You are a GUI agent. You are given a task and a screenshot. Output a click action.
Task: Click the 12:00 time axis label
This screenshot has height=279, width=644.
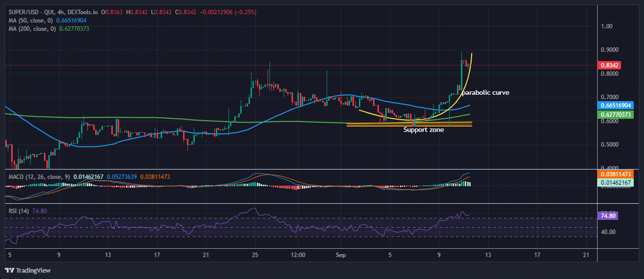[297, 255]
